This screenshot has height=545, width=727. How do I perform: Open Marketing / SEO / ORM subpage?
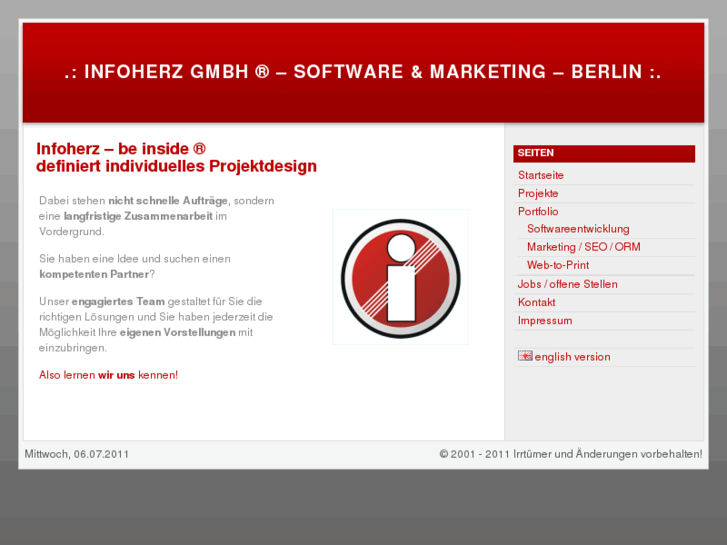[584, 247]
